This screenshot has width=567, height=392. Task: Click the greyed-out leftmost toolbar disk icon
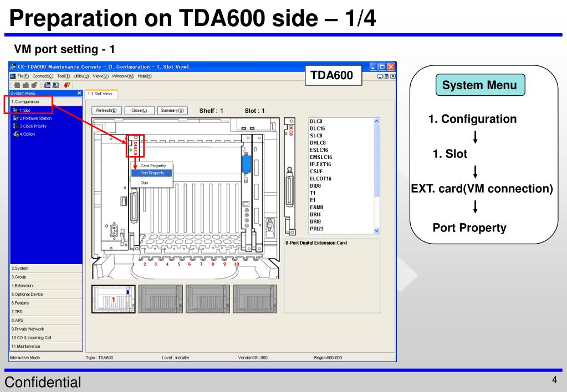pos(17,85)
